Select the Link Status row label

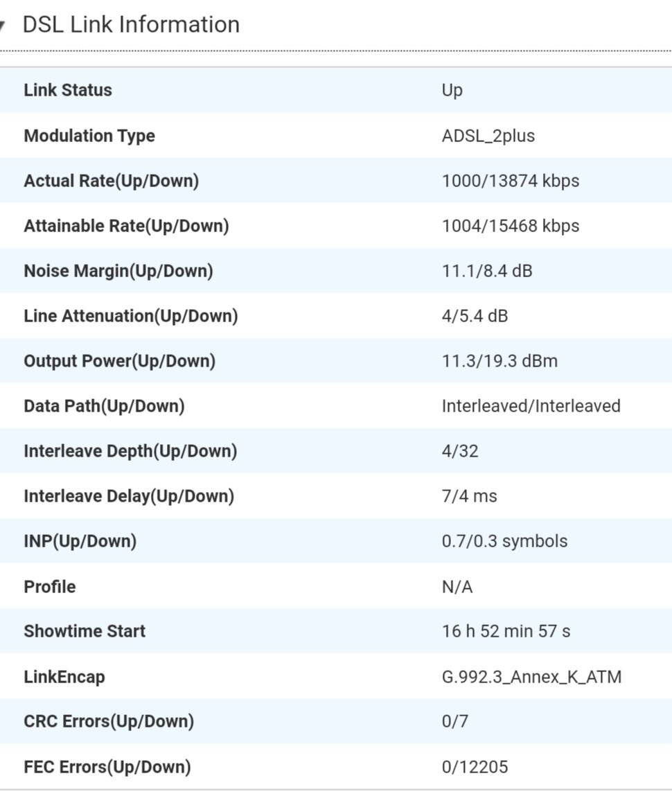click(x=68, y=89)
